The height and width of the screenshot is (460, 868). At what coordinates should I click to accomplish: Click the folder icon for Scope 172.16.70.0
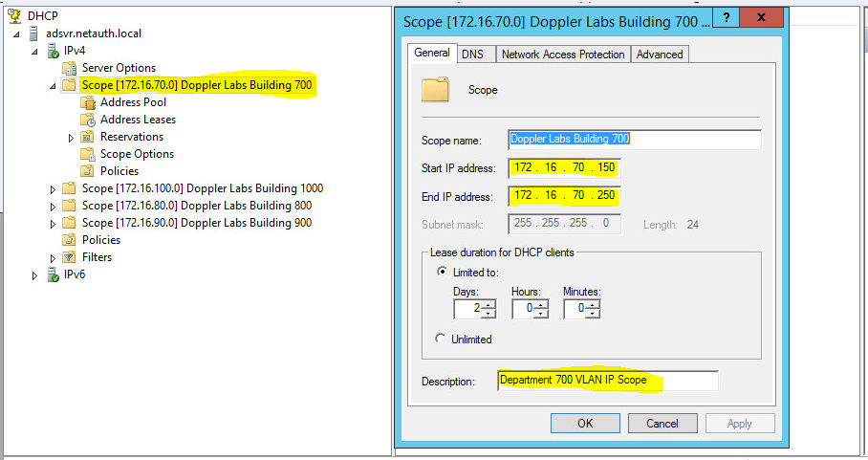pos(69,85)
